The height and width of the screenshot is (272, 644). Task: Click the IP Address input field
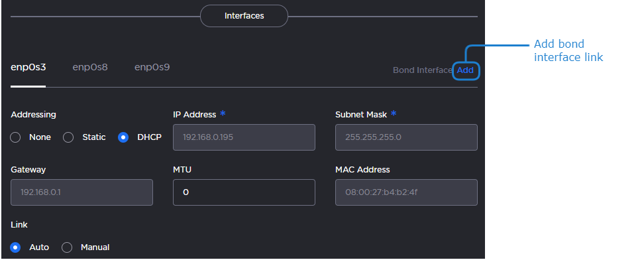coord(244,137)
